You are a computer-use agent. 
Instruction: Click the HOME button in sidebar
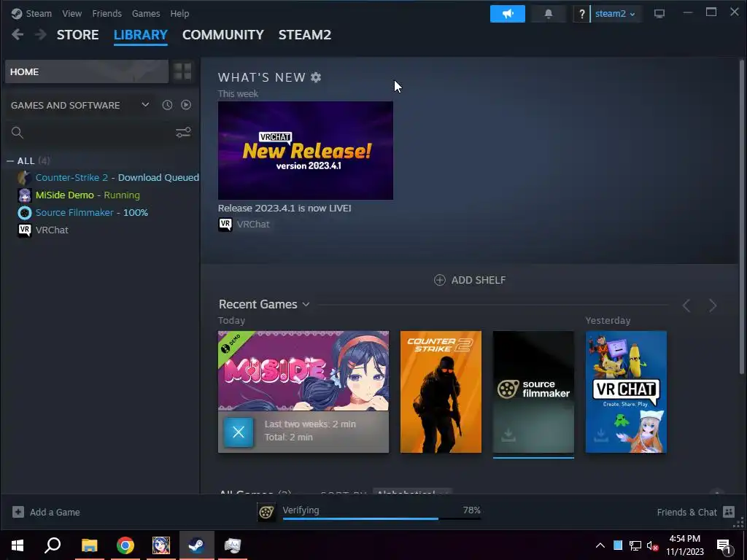(x=87, y=71)
